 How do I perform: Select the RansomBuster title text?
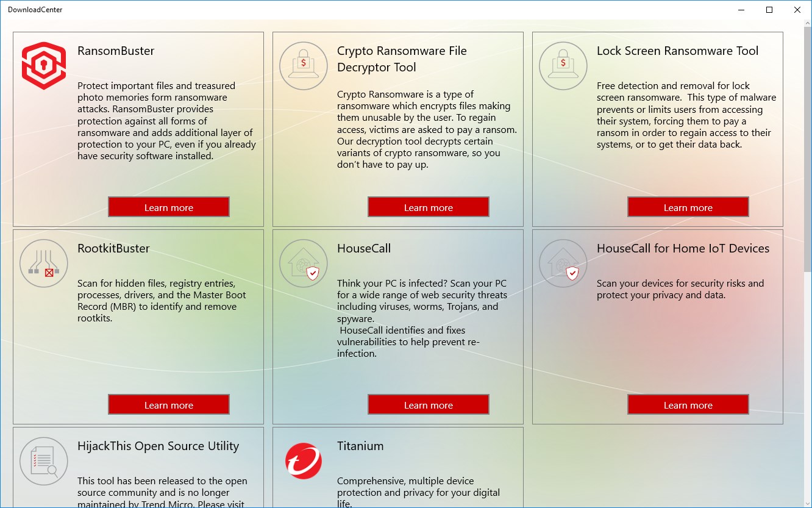pyautogui.click(x=116, y=51)
